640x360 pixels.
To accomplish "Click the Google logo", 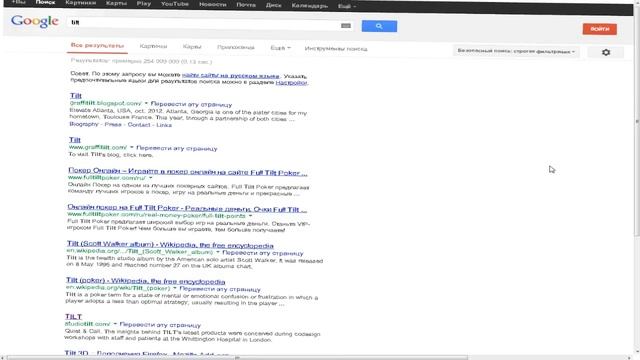I will (35, 21).
